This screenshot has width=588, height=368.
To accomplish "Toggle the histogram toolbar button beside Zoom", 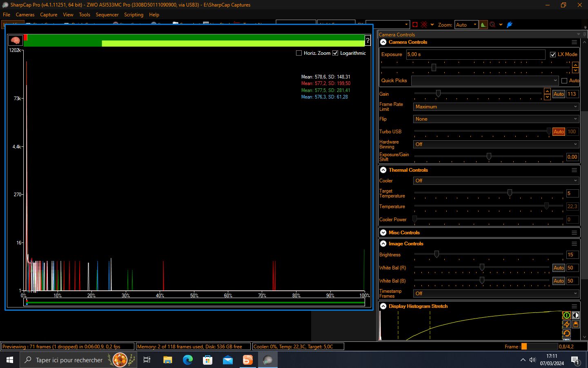I will pos(483,25).
